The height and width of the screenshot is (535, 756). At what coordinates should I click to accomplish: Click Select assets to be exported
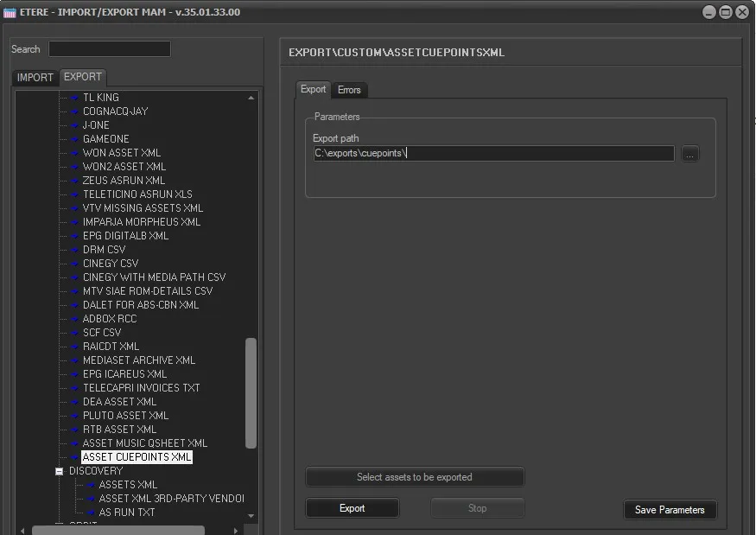tap(415, 477)
